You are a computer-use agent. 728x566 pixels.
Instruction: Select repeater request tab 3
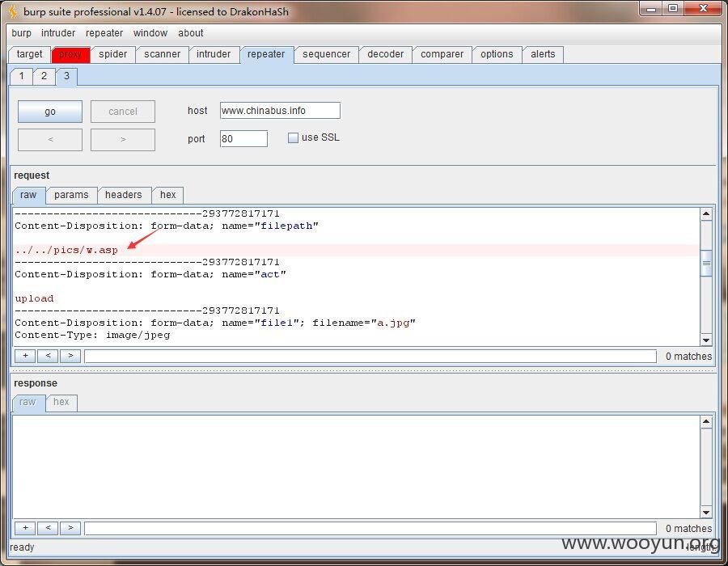66,76
